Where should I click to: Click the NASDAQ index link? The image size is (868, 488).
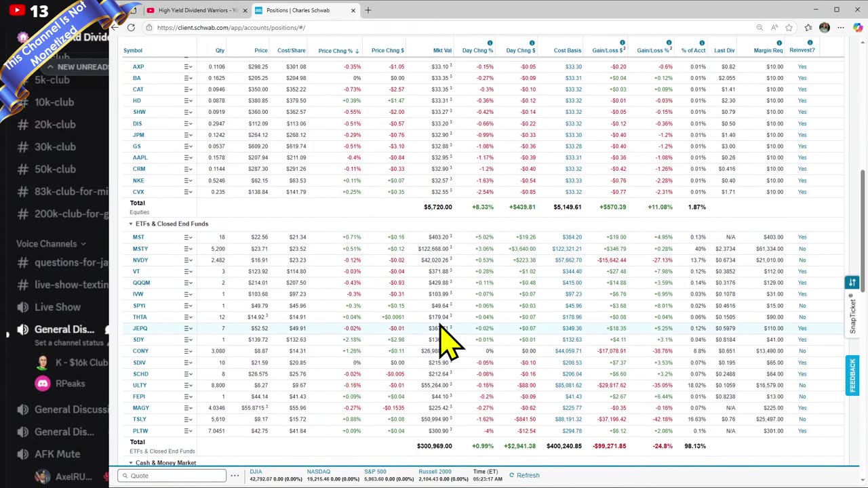(318, 472)
